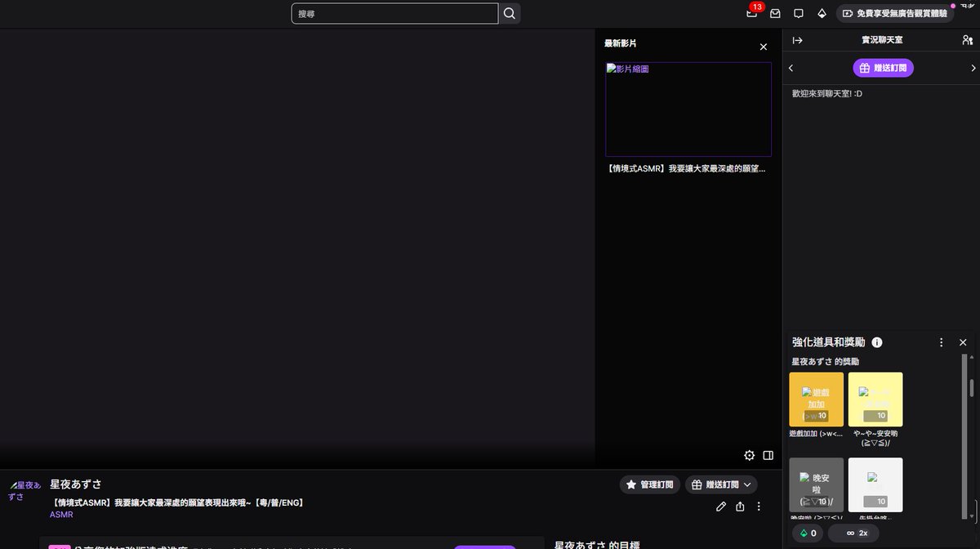The height and width of the screenshot is (549, 980).
Task: Open the player settings gear icon
Action: pyautogui.click(x=750, y=455)
